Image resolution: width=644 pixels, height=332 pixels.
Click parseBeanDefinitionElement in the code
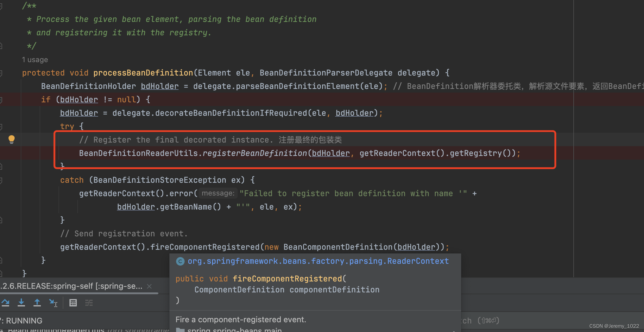coord(298,86)
